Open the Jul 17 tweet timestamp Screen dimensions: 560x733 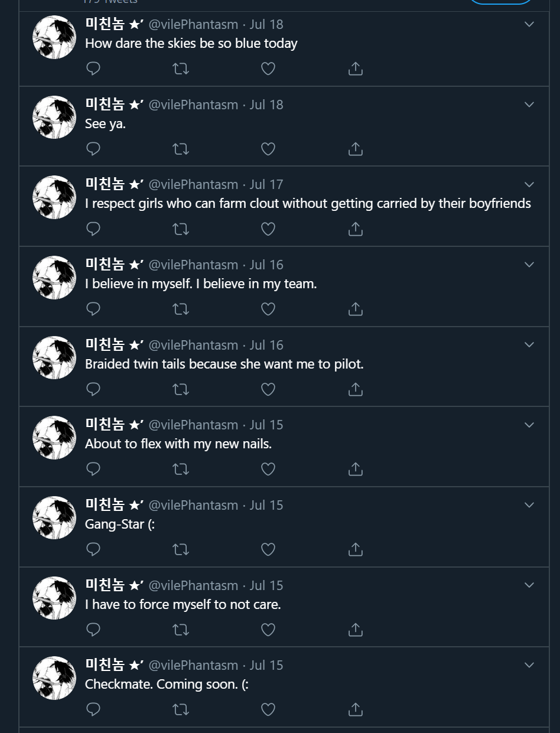point(266,184)
